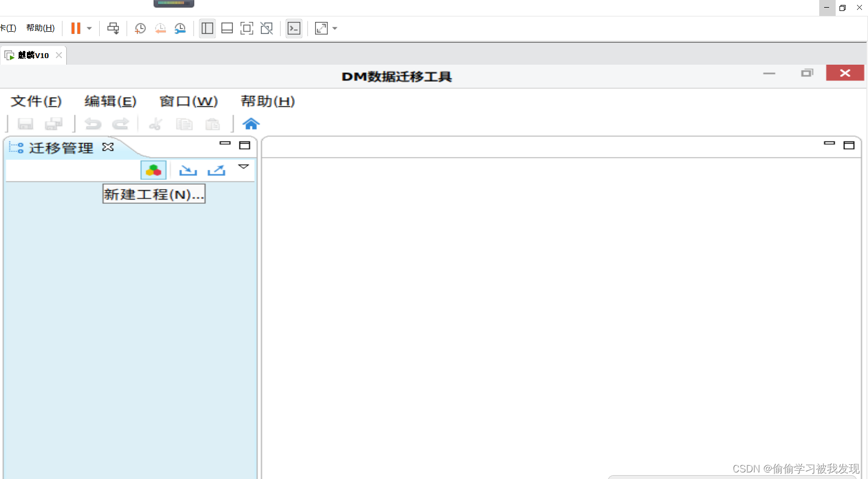Click the Save toolbar icon
The image size is (868, 479).
point(26,124)
